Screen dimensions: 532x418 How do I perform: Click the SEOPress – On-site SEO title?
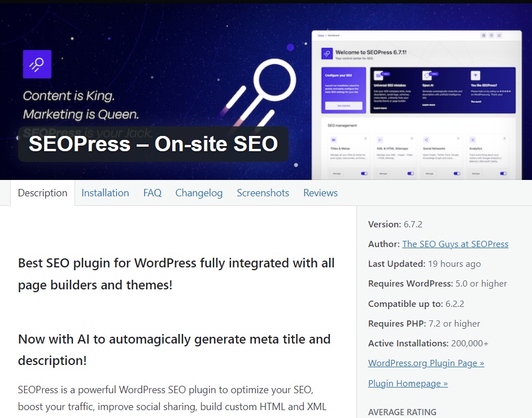coord(154,144)
